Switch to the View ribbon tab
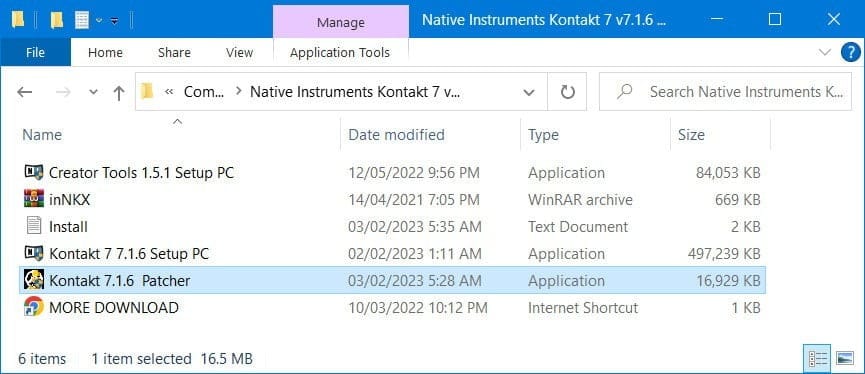The width and height of the screenshot is (865, 374). coord(239,53)
